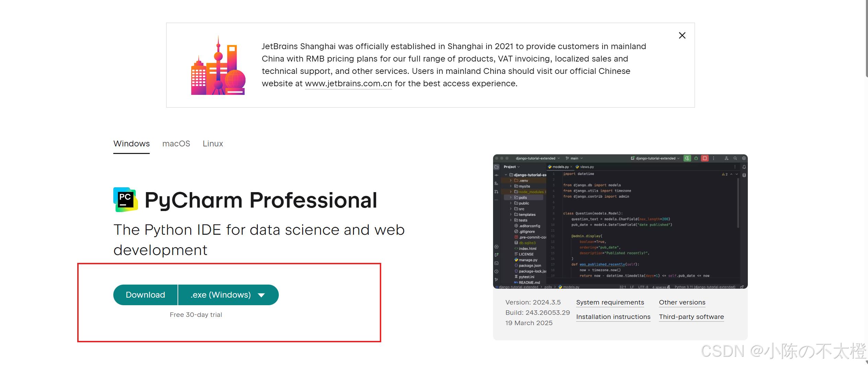Open the Installation instructions link
The width and height of the screenshot is (868, 365).
click(x=613, y=317)
